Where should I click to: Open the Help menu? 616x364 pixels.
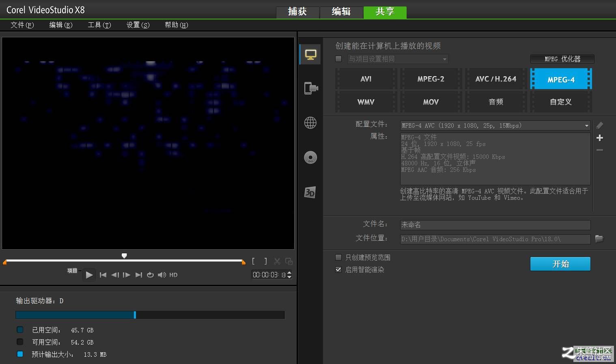point(177,25)
